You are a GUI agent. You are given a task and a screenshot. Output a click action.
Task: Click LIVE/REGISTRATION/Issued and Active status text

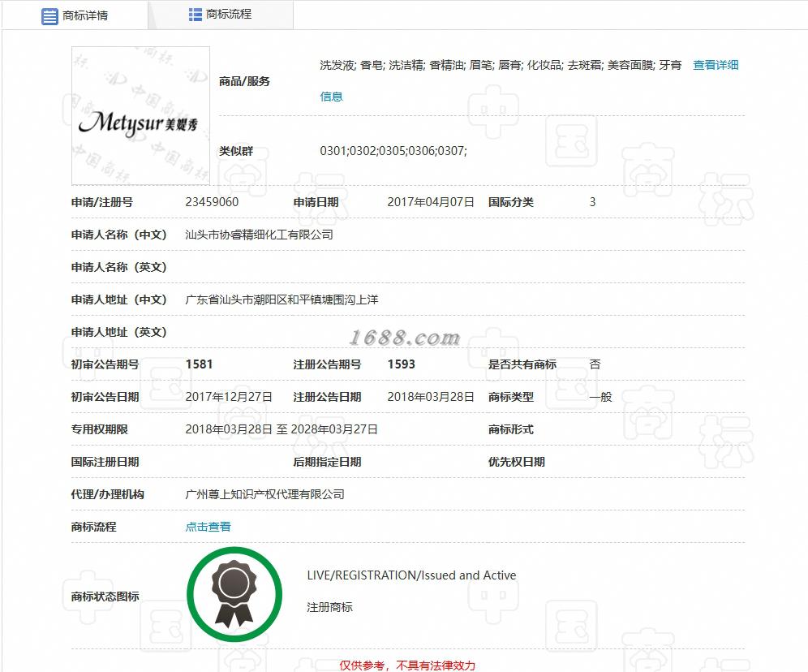pyautogui.click(x=411, y=575)
